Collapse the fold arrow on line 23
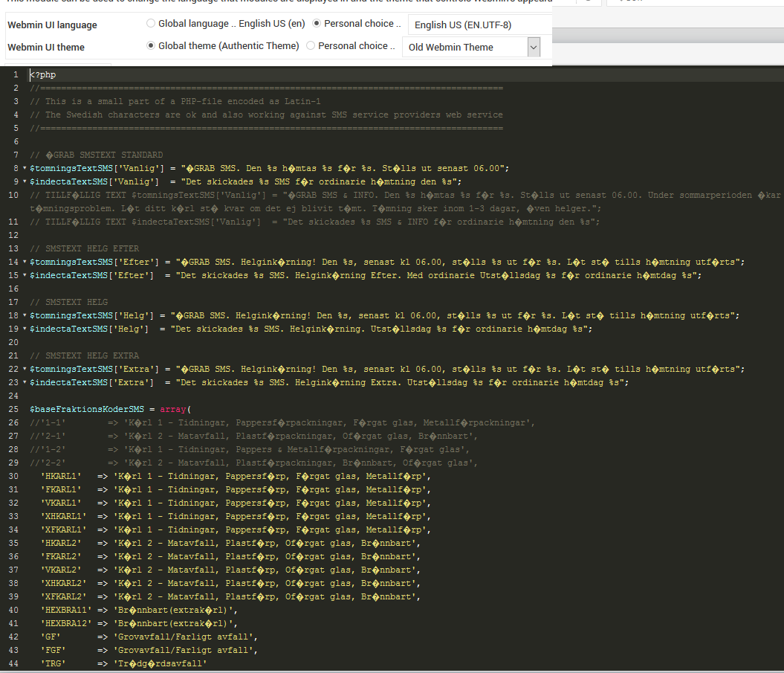The width and height of the screenshot is (784, 673). coord(25,382)
